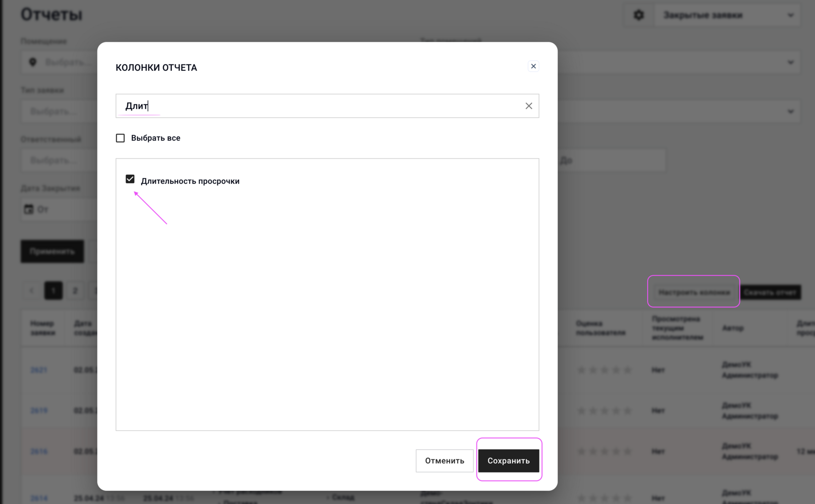Expand the room type dropdown arrow
The height and width of the screenshot is (504, 815).
click(x=791, y=62)
